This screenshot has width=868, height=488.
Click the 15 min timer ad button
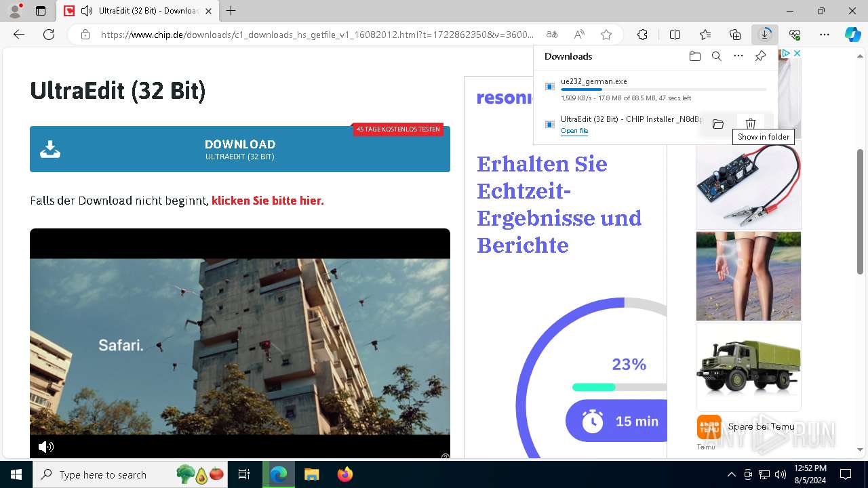pyautogui.click(x=616, y=421)
